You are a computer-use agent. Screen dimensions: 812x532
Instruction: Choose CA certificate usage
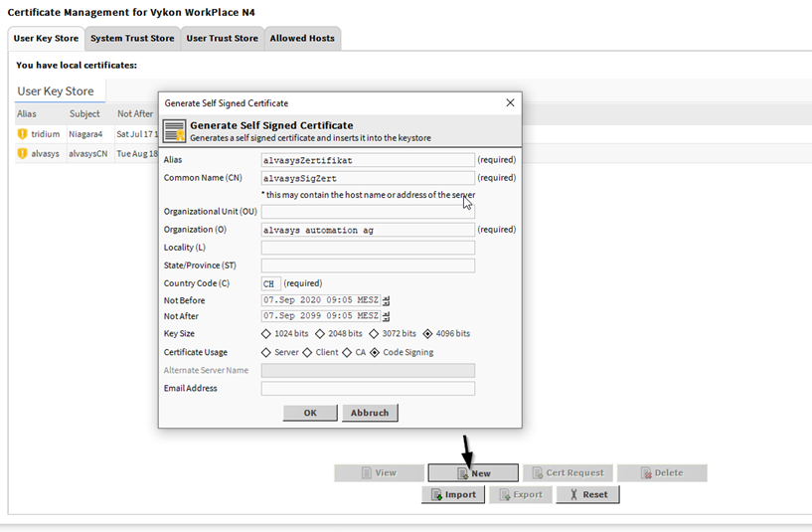point(347,352)
